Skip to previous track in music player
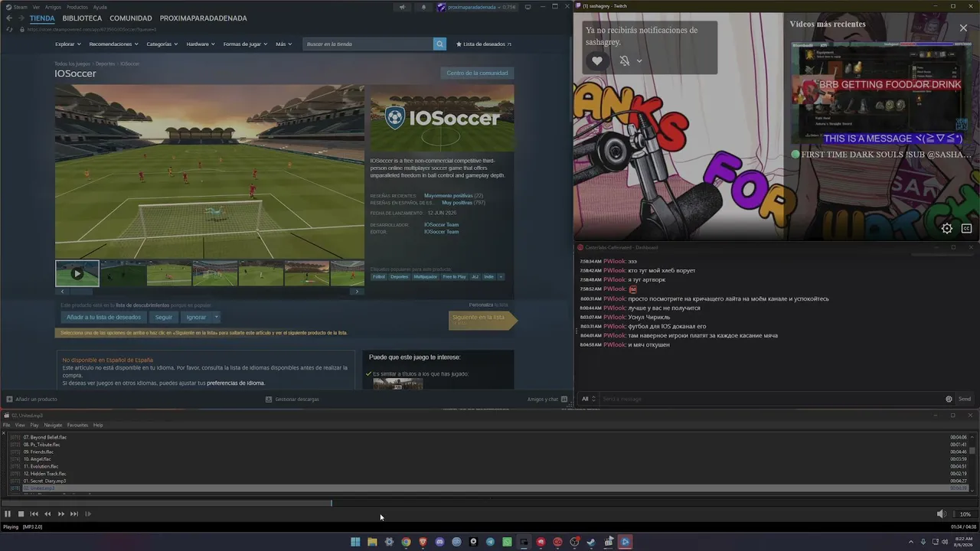Image resolution: width=980 pixels, height=551 pixels. (34, 514)
